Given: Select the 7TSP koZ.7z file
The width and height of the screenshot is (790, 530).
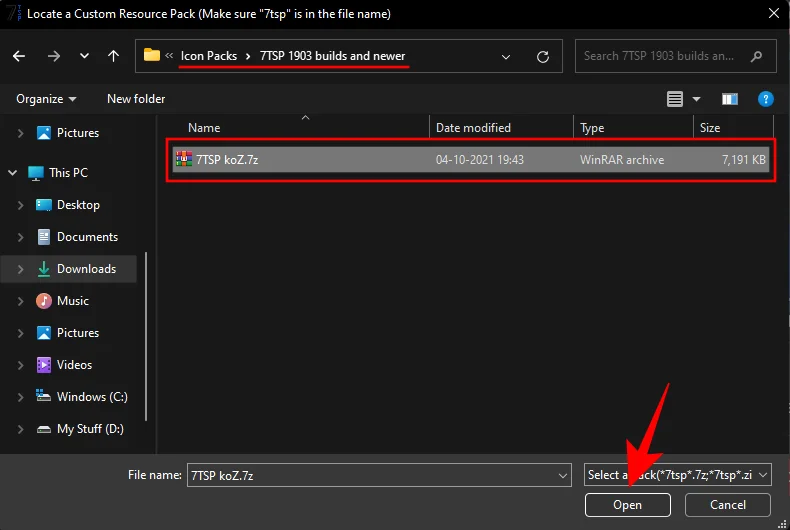Looking at the screenshot, I should tap(228, 160).
